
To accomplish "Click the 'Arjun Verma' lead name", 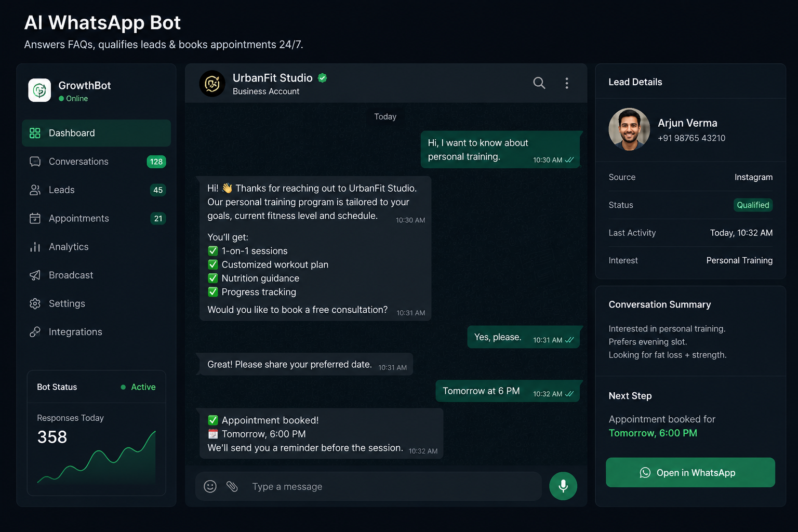I will coord(687,123).
